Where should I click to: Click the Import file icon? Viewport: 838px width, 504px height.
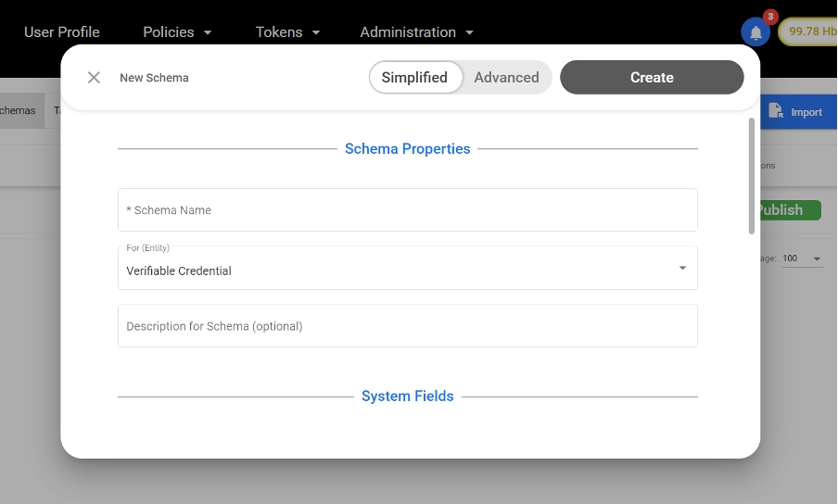pos(775,111)
